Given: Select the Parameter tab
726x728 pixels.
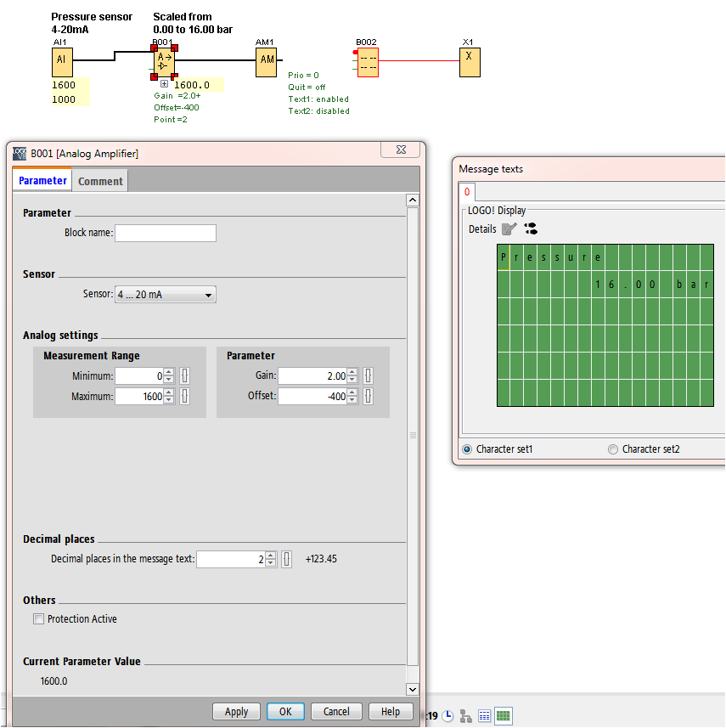Looking at the screenshot, I should (42, 181).
